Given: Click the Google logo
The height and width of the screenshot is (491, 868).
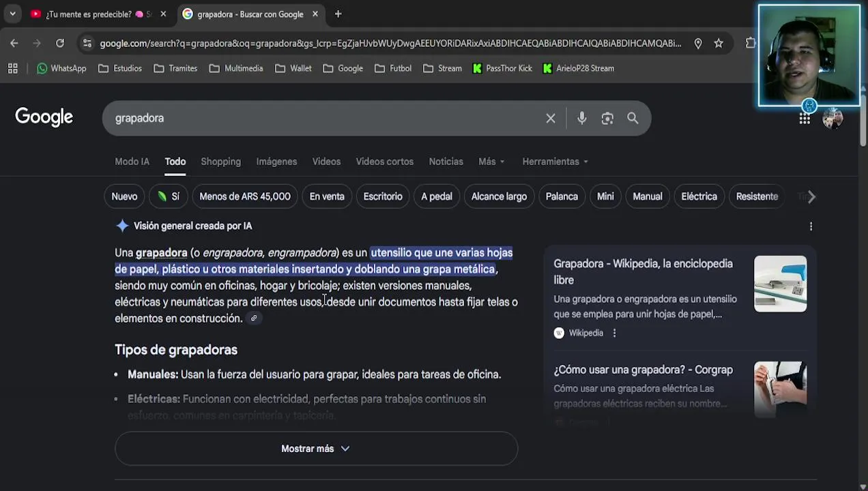Looking at the screenshot, I should [44, 117].
